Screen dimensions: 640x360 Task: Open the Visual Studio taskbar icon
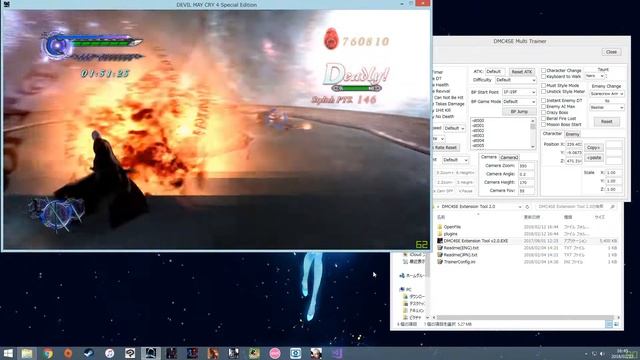click(x=336, y=353)
